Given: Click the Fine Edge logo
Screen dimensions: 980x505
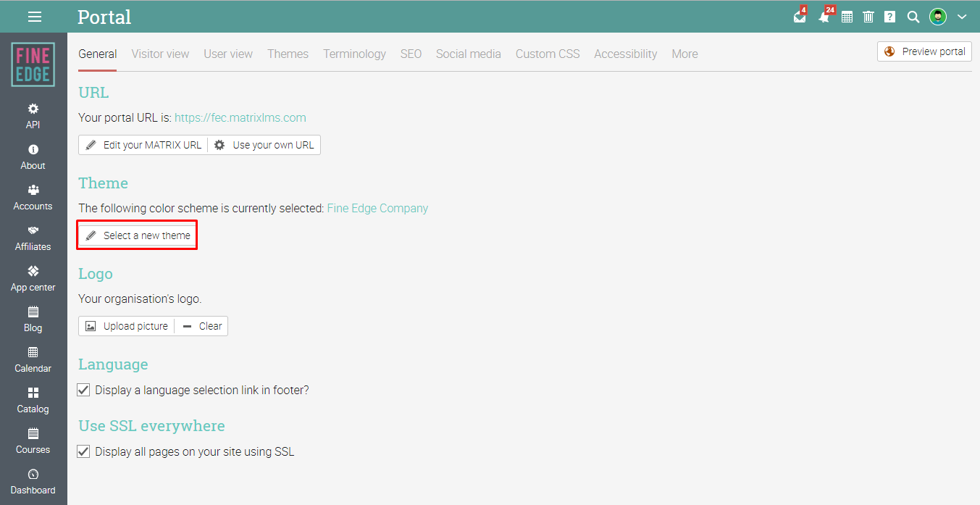Looking at the screenshot, I should click(33, 64).
